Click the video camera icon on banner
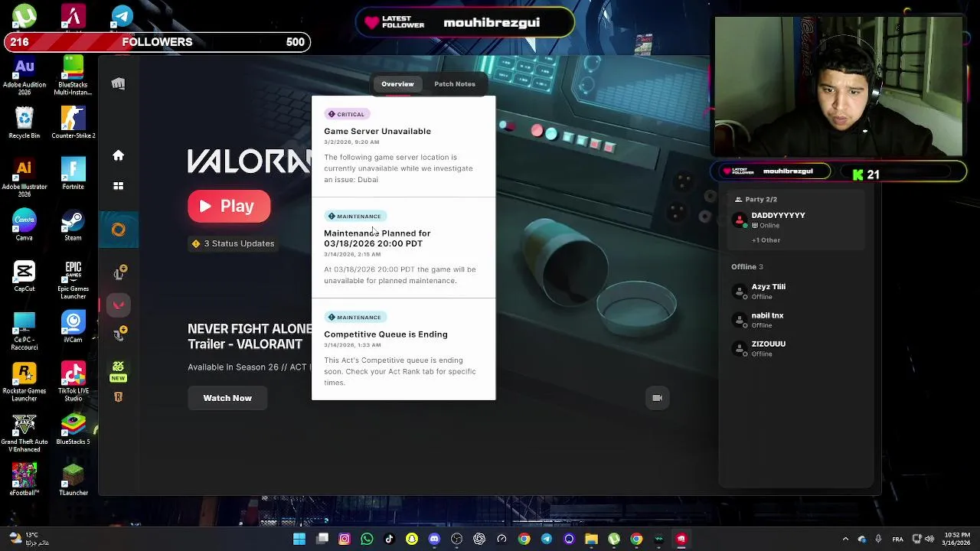 pyautogui.click(x=657, y=398)
